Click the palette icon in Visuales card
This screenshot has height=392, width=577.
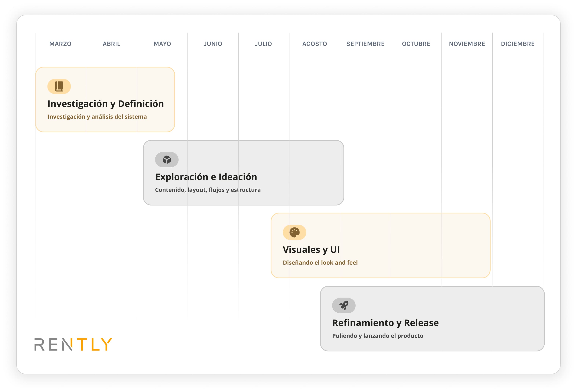(x=294, y=232)
